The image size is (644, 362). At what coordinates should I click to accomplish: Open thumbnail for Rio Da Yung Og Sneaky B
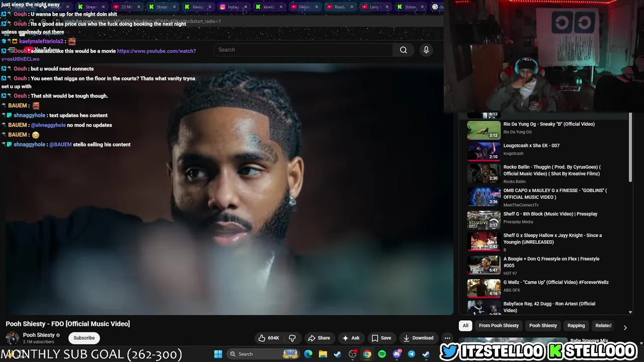[484, 130]
